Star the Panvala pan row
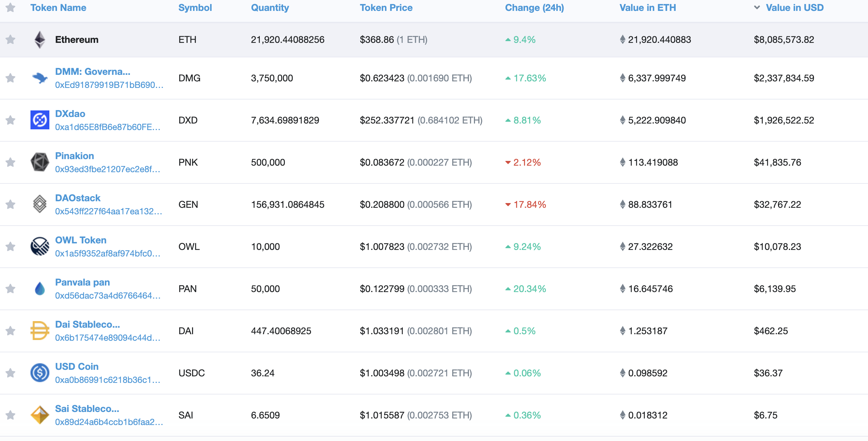868x441 pixels. [x=11, y=288]
